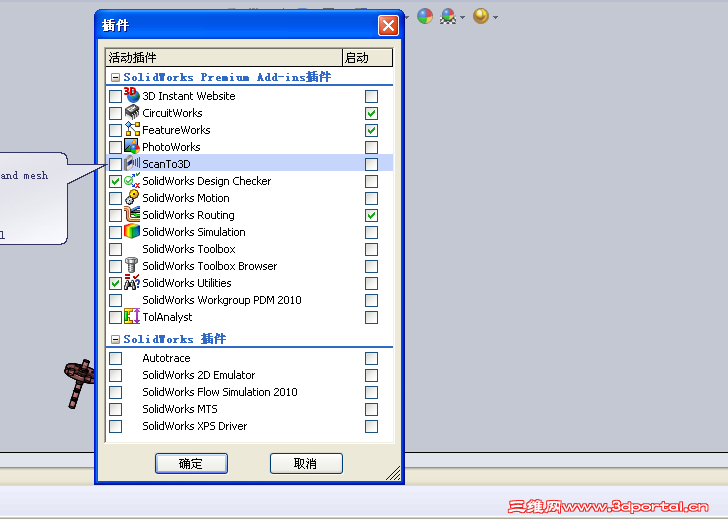Collapse the SolidWorks 插件 group

[x=116, y=339]
